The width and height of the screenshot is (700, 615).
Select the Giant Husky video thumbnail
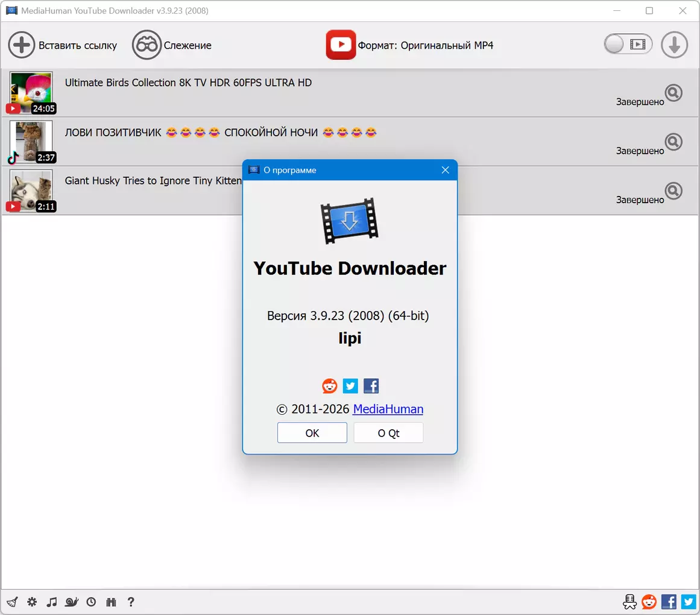click(x=31, y=191)
